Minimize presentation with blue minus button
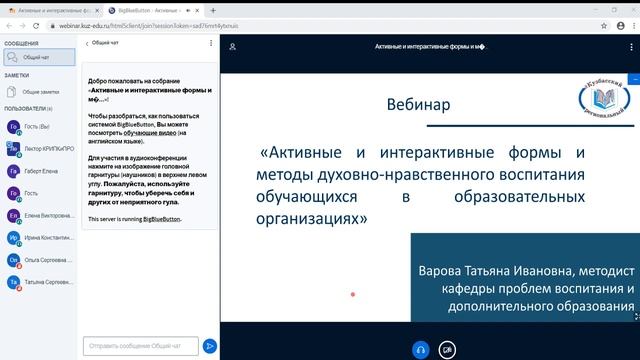 635,79
